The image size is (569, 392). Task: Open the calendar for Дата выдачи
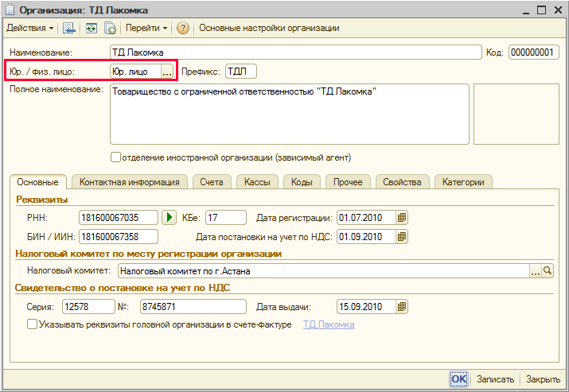(x=403, y=306)
